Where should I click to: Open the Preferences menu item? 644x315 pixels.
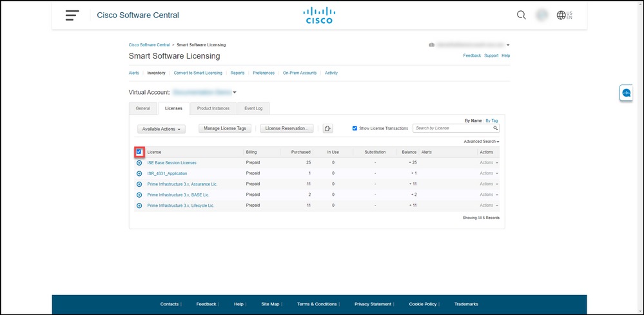pyautogui.click(x=264, y=73)
